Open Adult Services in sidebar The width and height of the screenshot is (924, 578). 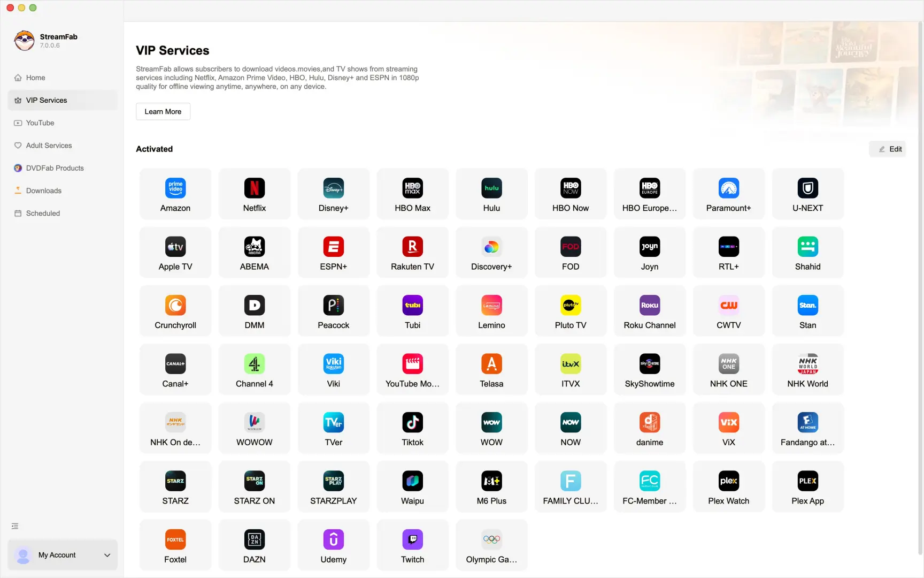click(x=63, y=146)
